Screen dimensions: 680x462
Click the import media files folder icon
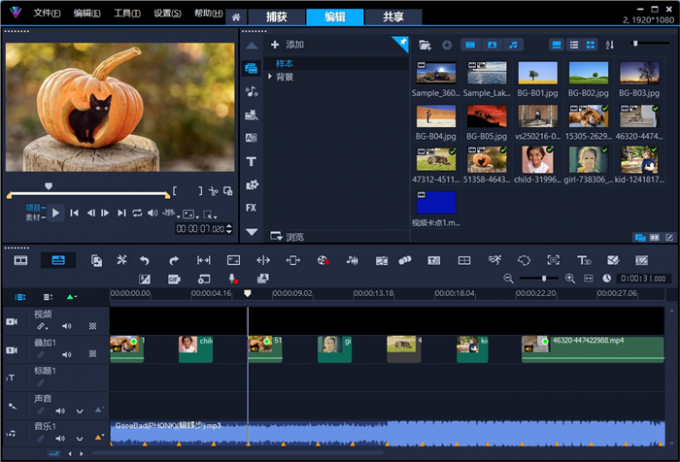425,45
